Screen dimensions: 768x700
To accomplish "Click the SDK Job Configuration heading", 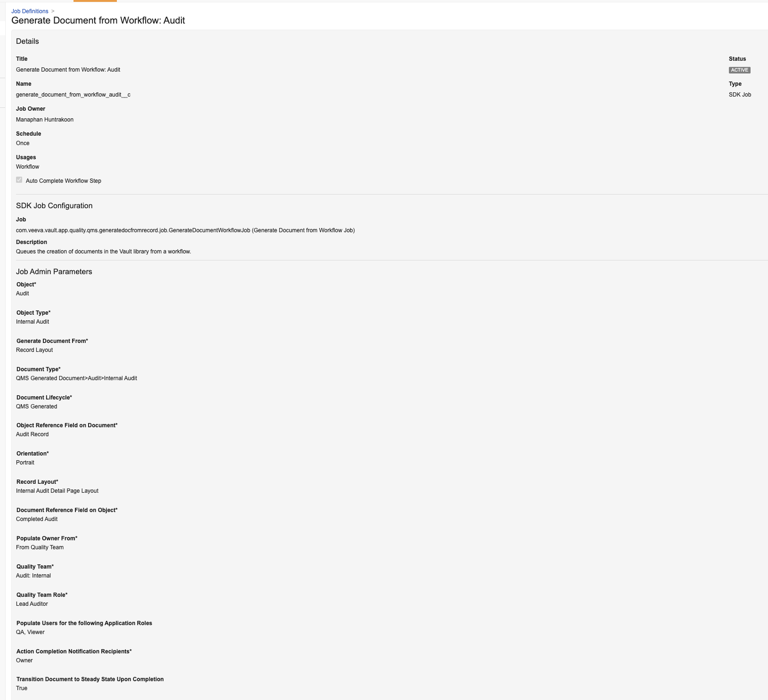I will [54, 206].
